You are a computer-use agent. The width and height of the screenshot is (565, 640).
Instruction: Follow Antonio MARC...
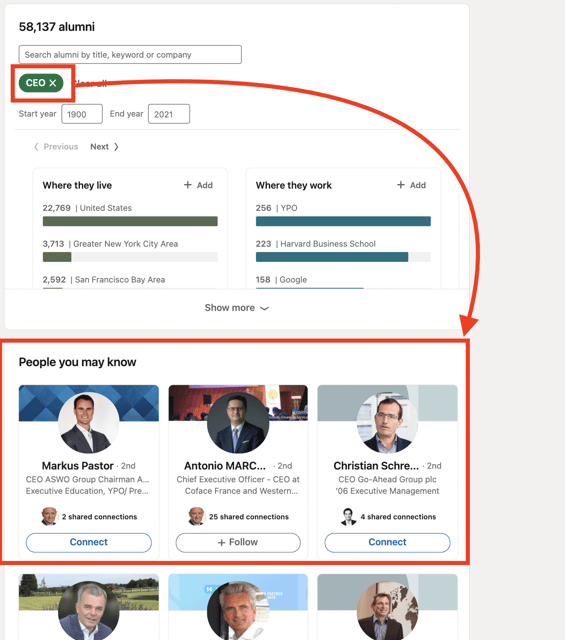pyautogui.click(x=238, y=542)
